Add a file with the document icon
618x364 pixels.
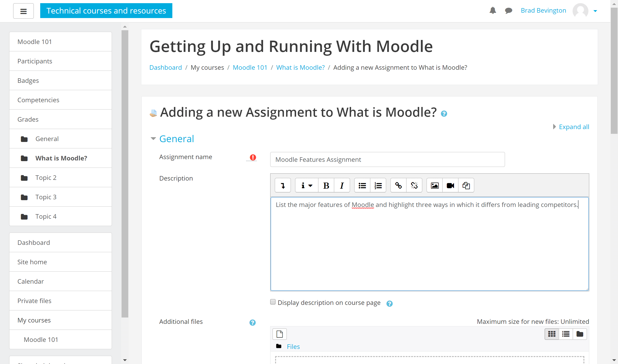pos(280,334)
